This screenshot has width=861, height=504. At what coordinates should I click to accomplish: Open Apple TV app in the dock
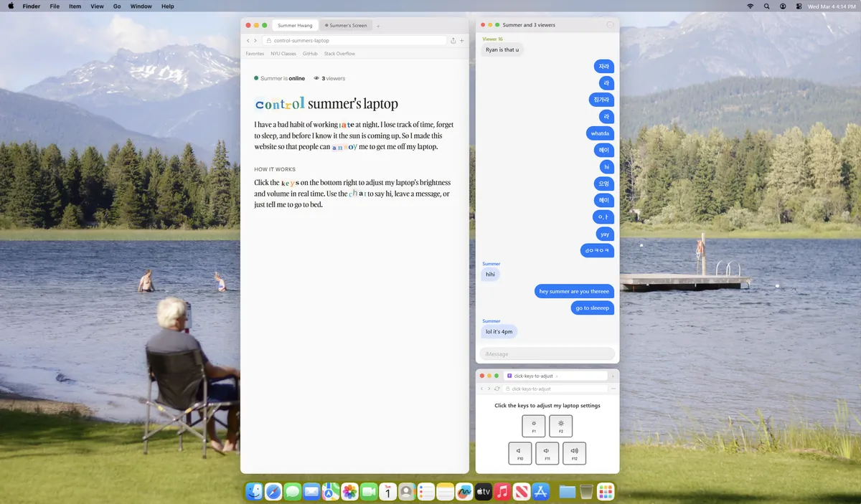(484, 491)
